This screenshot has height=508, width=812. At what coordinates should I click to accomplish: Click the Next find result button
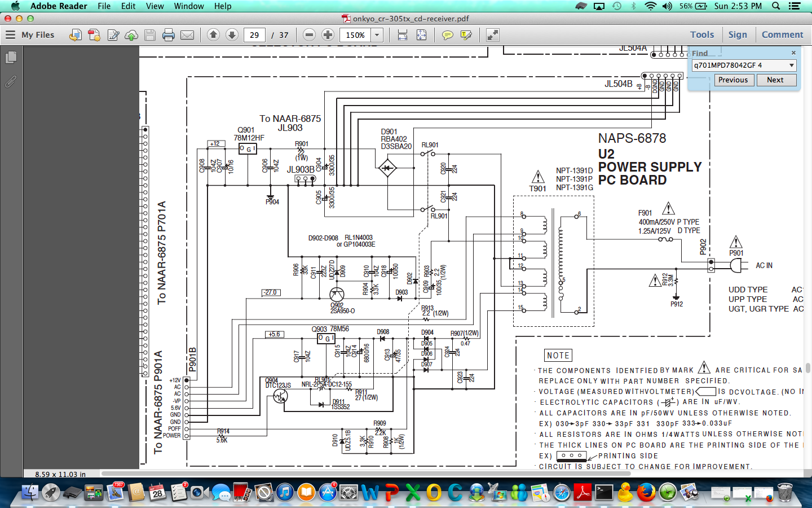pos(775,80)
